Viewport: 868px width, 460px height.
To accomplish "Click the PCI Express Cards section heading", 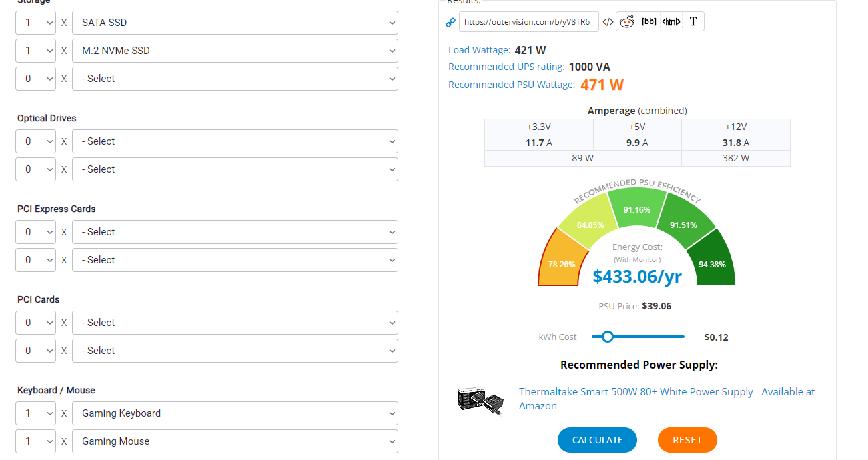I will tap(57, 209).
